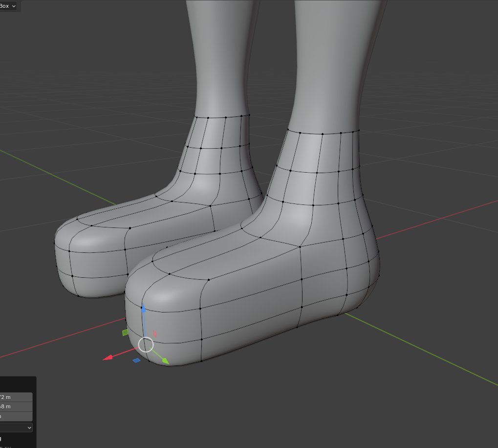Screen dimensions: 498x448
Task: Click the white free-move gizmo circle
Action: (x=146, y=345)
